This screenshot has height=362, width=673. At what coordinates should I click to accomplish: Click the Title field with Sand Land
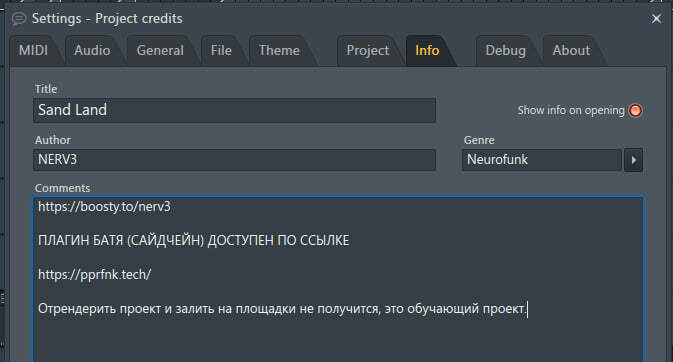point(234,110)
